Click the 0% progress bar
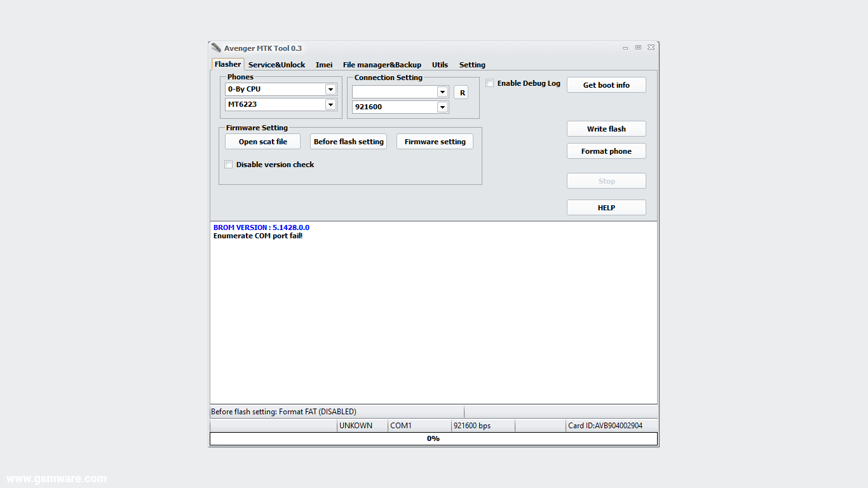The image size is (868, 488). [x=433, y=438]
